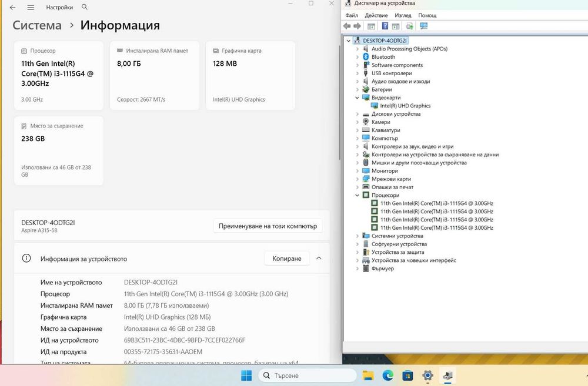Expand the Мрежови карти node
Viewport: 588px width, 386px height.
tap(358, 179)
